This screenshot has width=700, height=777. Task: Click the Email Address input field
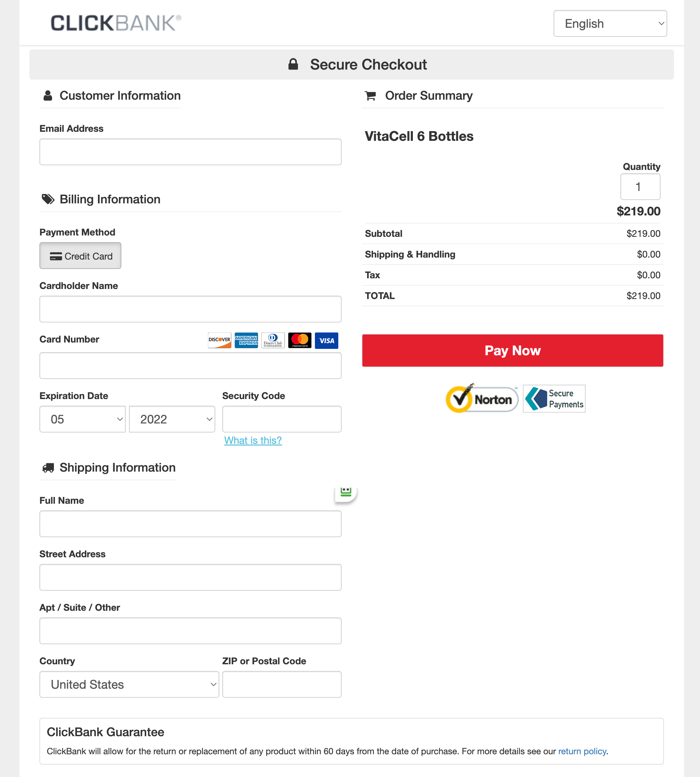click(191, 152)
